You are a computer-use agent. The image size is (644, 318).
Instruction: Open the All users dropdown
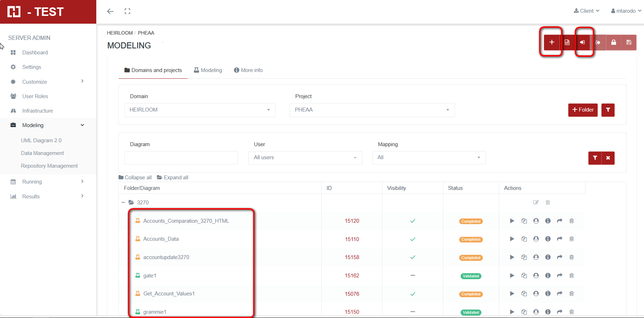point(305,157)
